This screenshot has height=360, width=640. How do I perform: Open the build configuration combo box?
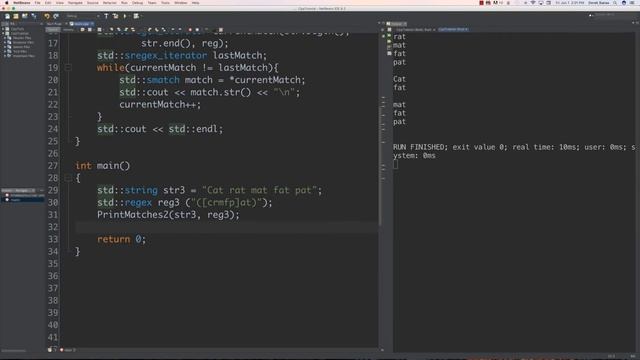(83, 16)
